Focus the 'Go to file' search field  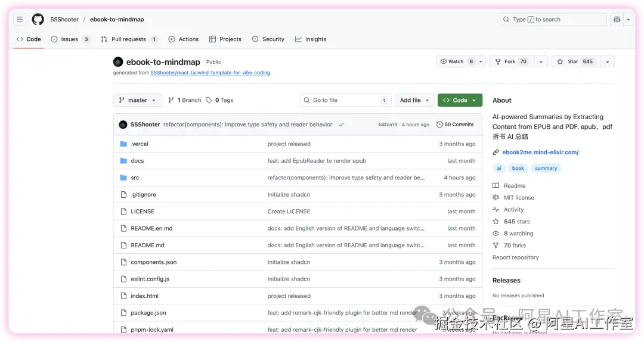click(345, 100)
